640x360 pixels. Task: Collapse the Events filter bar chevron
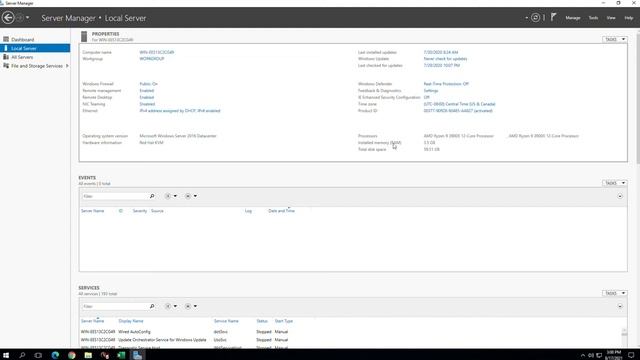coord(620,196)
